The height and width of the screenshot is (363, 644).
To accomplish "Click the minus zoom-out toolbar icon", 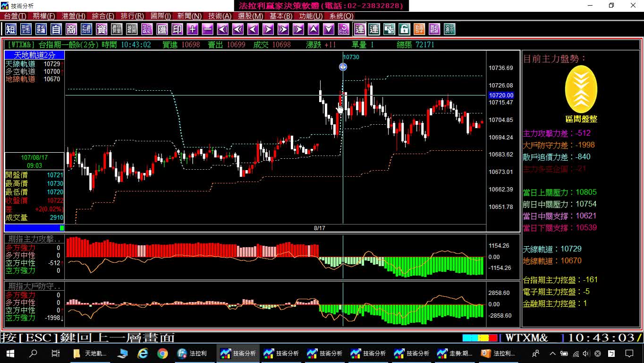I will click(x=207, y=29).
